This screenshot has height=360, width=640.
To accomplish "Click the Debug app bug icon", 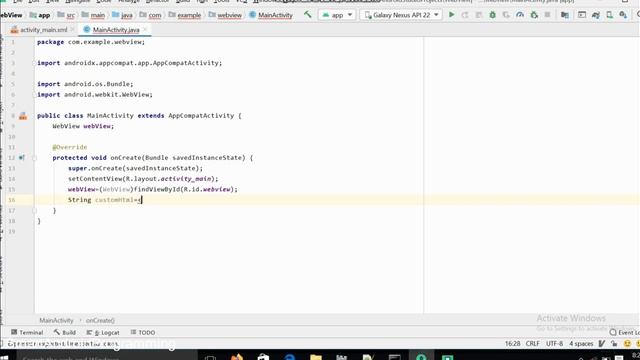I will point(493,15).
